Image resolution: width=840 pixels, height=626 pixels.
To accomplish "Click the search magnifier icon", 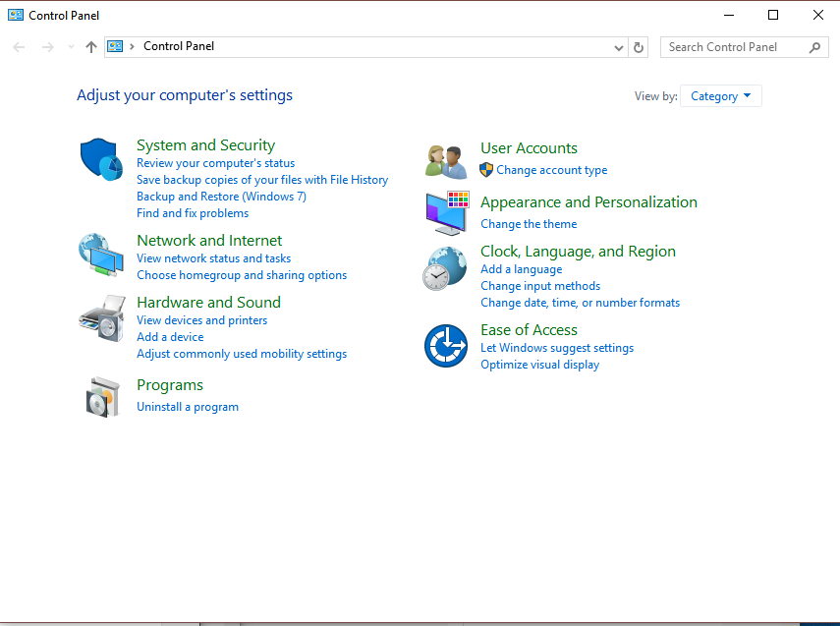I will click(814, 47).
